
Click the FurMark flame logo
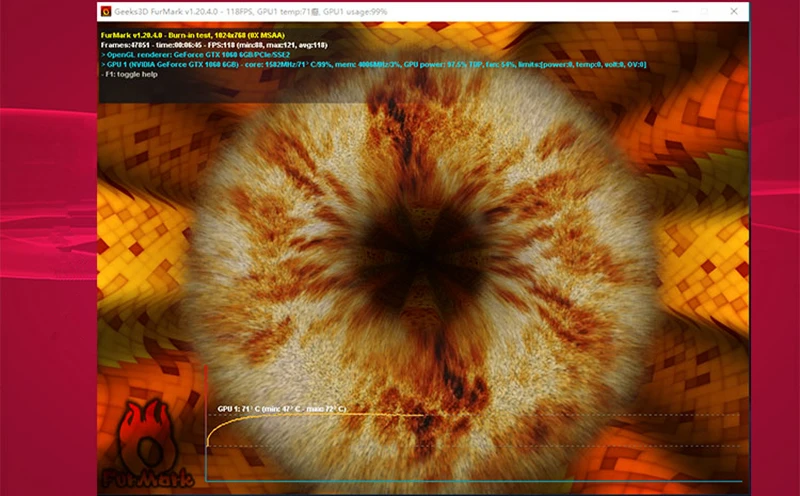point(147,443)
